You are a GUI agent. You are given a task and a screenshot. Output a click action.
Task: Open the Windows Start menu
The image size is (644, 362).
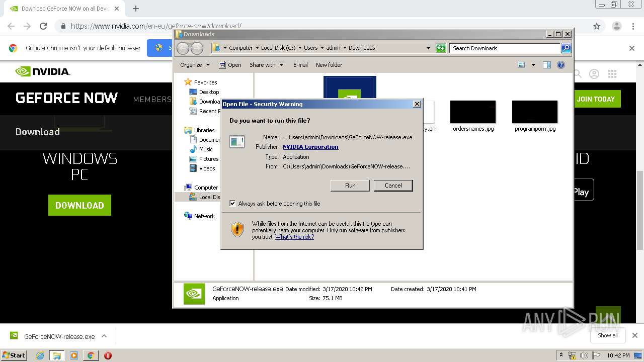pos(14,355)
